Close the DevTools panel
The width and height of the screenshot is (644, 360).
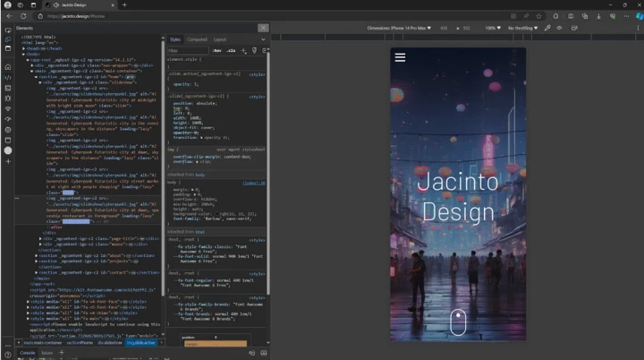[x=263, y=28]
